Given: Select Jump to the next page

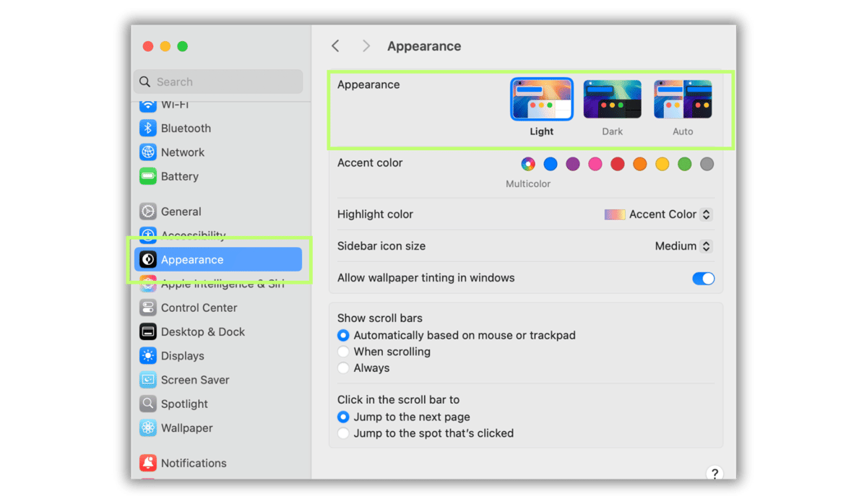Looking at the screenshot, I should click(x=343, y=417).
